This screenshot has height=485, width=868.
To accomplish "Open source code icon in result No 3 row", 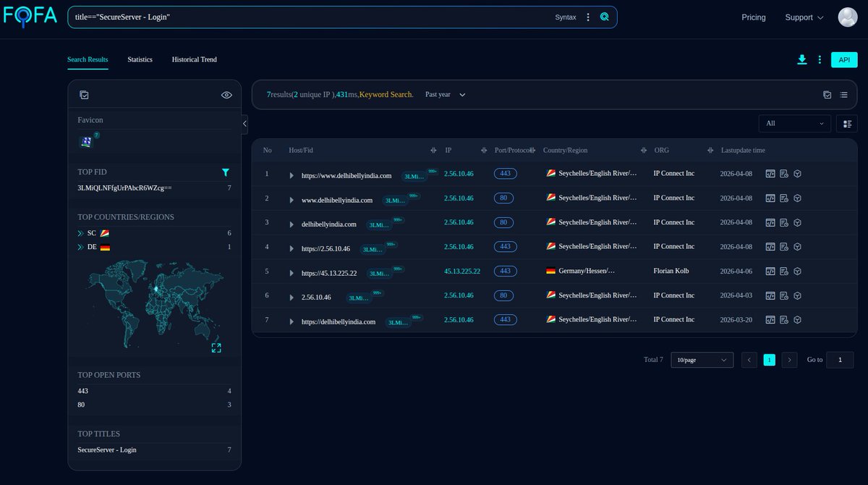I will click(x=770, y=222).
